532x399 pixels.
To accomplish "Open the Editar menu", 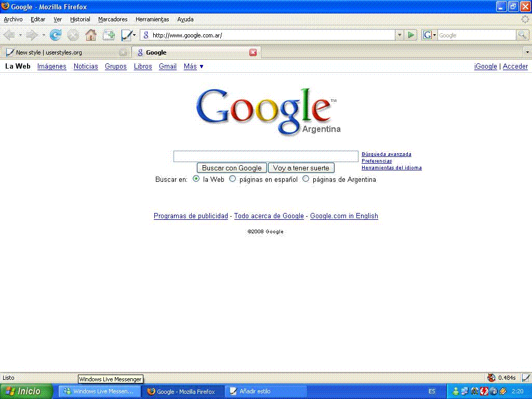I will click(37, 19).
